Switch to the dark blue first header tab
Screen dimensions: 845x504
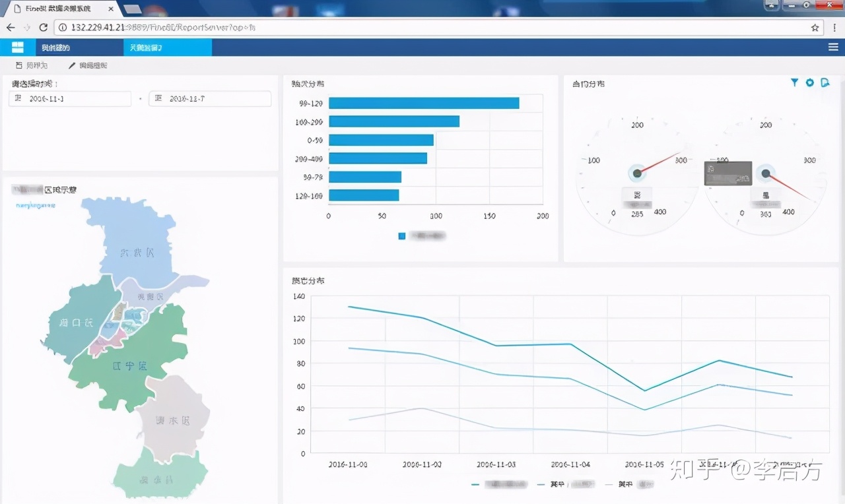coord(79,47)
